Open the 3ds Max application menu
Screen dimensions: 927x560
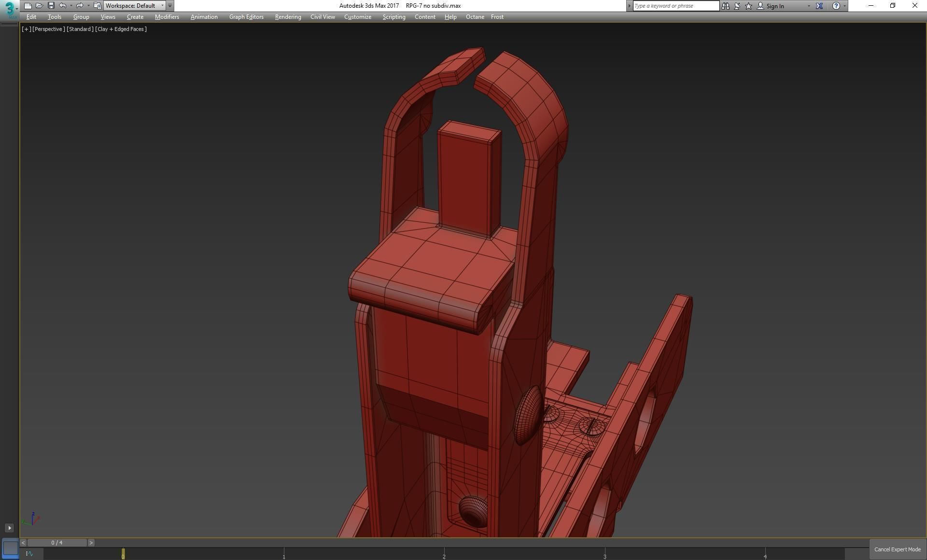coord(9,9)
